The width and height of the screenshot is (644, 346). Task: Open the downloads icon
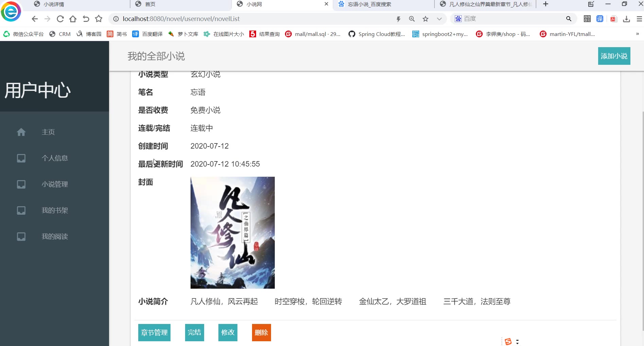(x=626, y=19)
